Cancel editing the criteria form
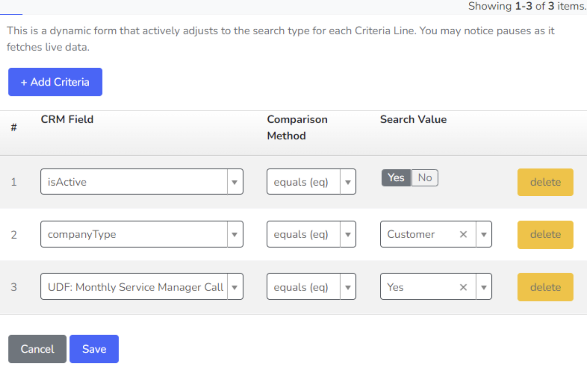Image resolution: width=588 pixels, height=368 pixels. coord(37,349)
